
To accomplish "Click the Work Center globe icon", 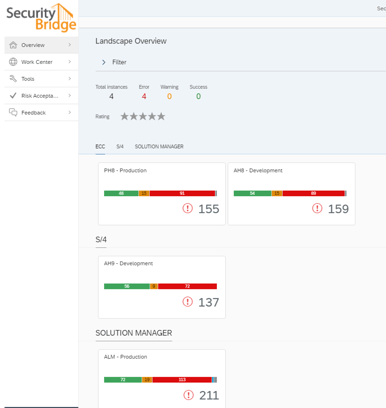I will pos(13,62).
